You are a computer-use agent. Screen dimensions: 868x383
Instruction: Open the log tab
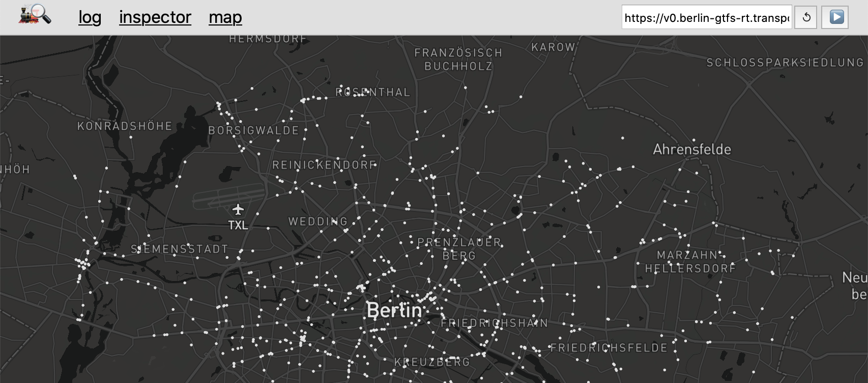tap(90, 17)
